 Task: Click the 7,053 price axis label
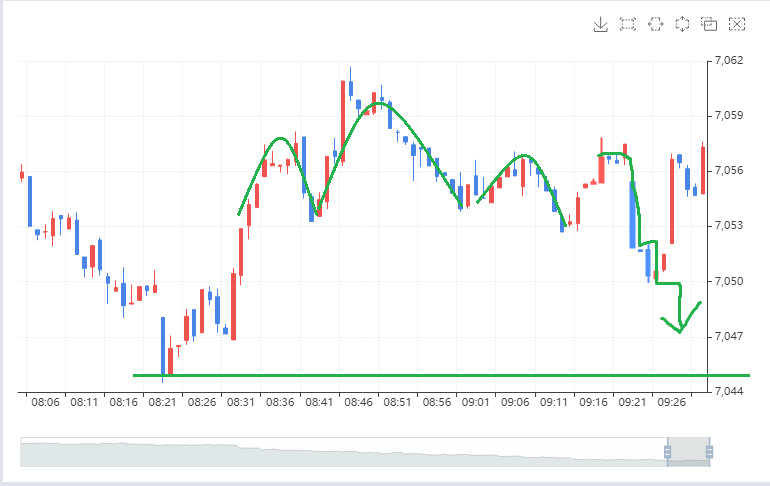pos(729,226)
